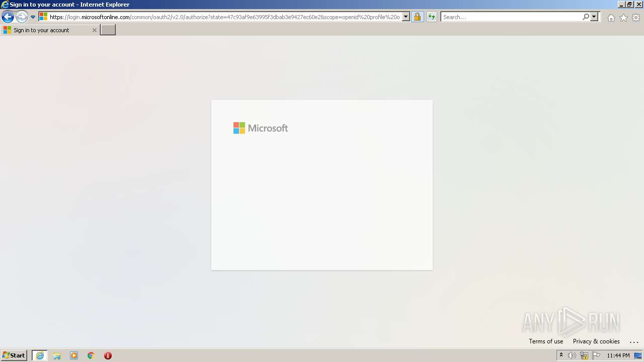Click the Show desktop button
Viewport: 644px width, 362px height.
[638, 355]
